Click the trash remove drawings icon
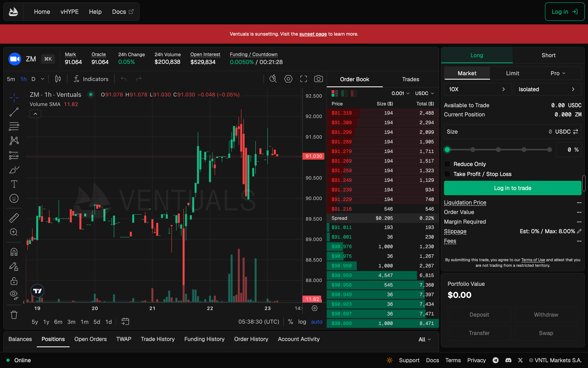The image size is (588, 368). coord(14,315)
